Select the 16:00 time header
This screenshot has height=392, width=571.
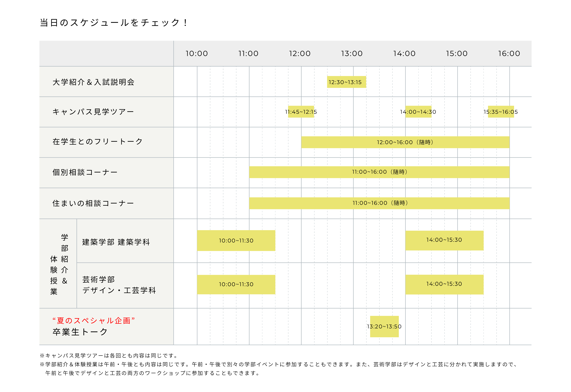click(509, 54)
